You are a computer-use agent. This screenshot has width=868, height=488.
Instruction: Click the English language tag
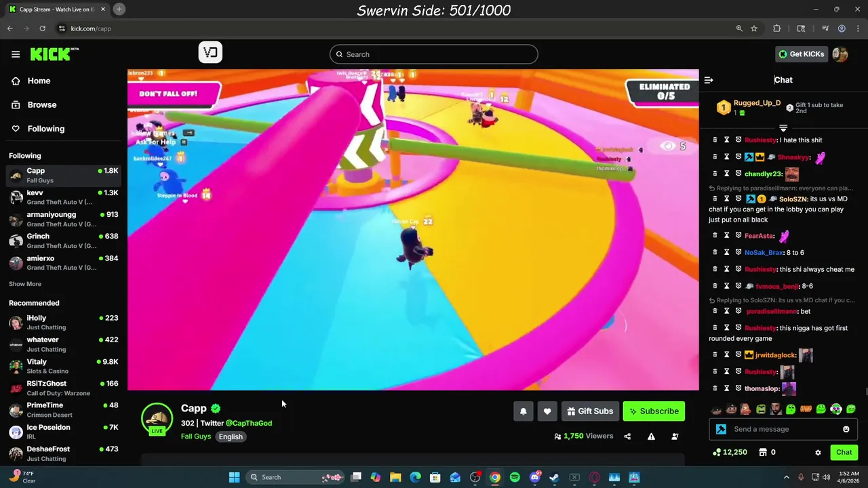pyautogui.click(x=231, y=436)
